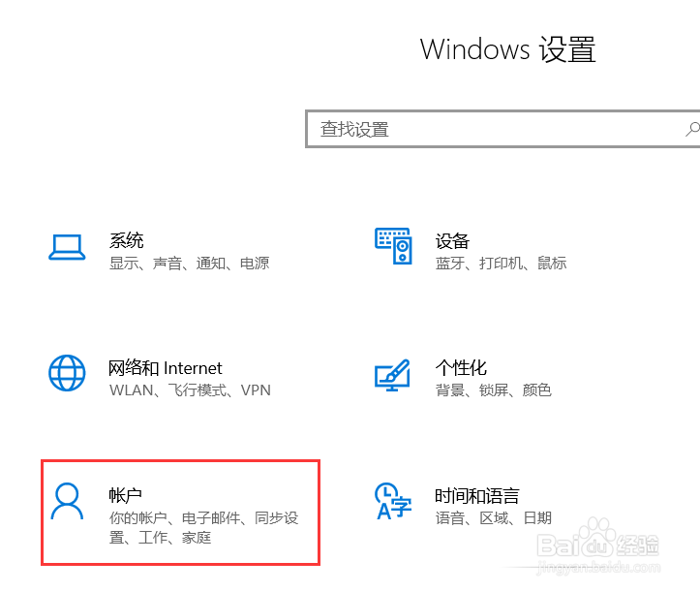This screenshot has width=700, height=592.
Task: Focus the 查找设置 search field
Action: pos(502,129)
